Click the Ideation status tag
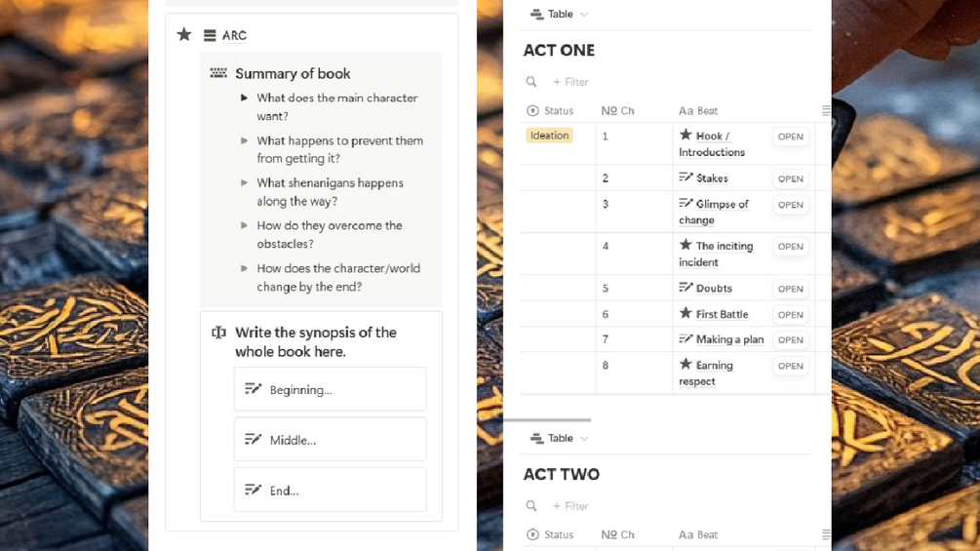The image size is (980, 551). coord(549,136)
